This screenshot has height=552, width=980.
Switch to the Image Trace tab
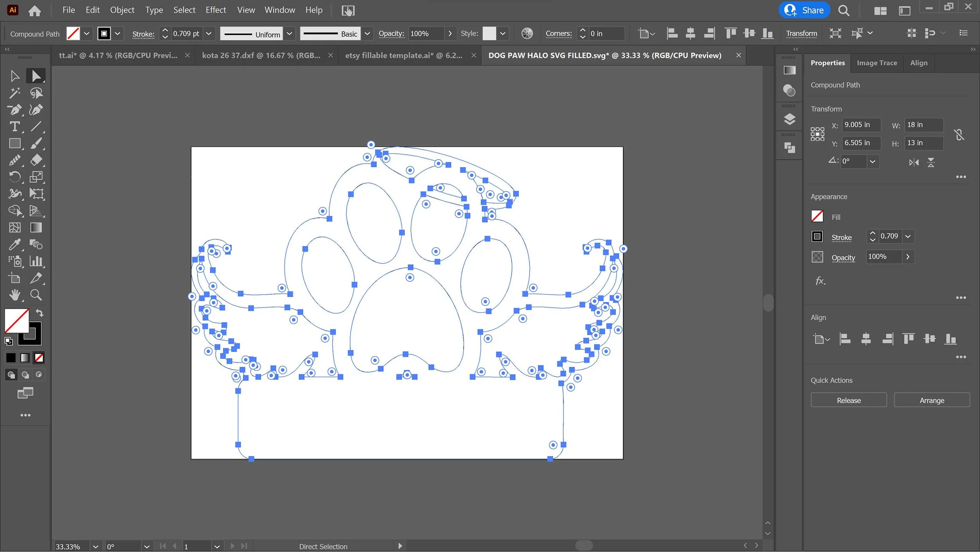tap(877, 63)
